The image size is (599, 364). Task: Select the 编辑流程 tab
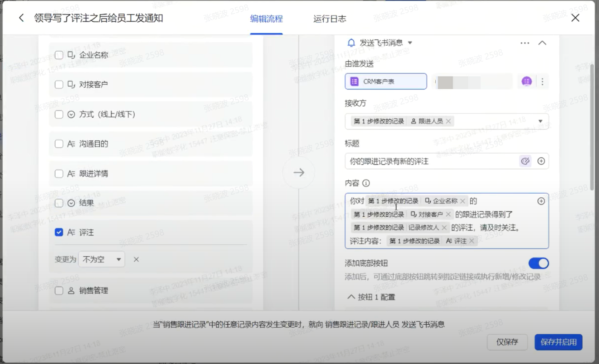[x=266, y=19]
